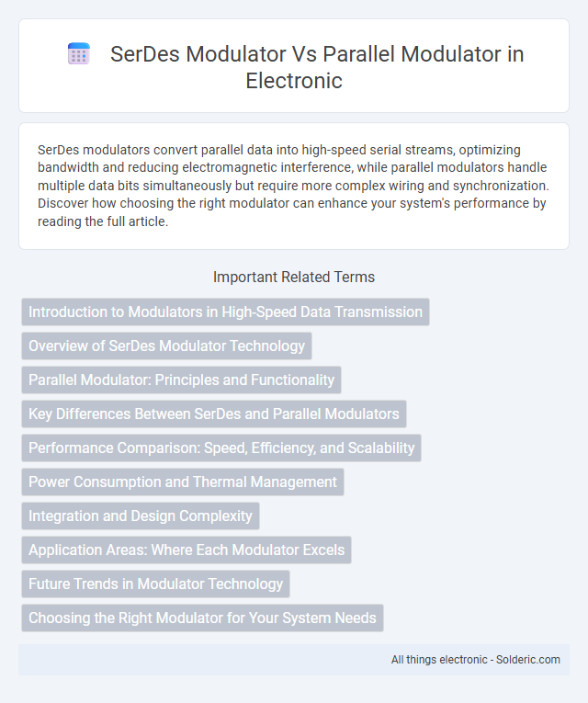Go to 'Key Differences Between SerDes and Parallel Modulators'
This screenshot has width=588, height=703.
click(214, 414)
